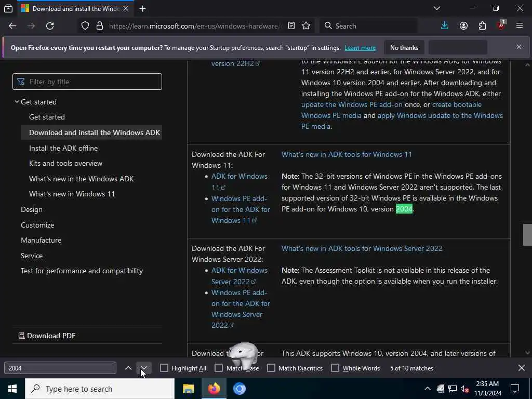The width and height of the screenshot is (532, 399).
Task: Open Kits and tools overview
Action: coord(65,164)
